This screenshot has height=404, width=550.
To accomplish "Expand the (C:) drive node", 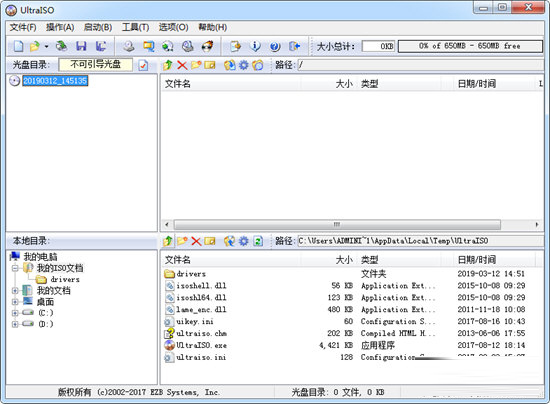I will [15, 313].
